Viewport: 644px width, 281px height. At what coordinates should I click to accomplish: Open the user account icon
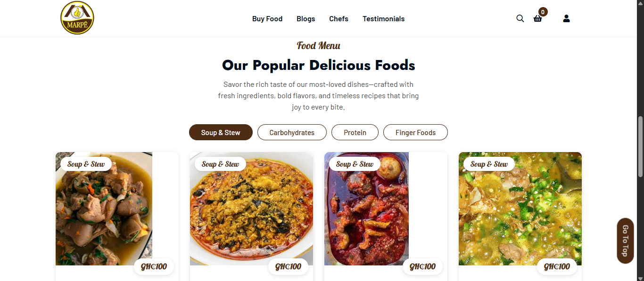[566, 18]
